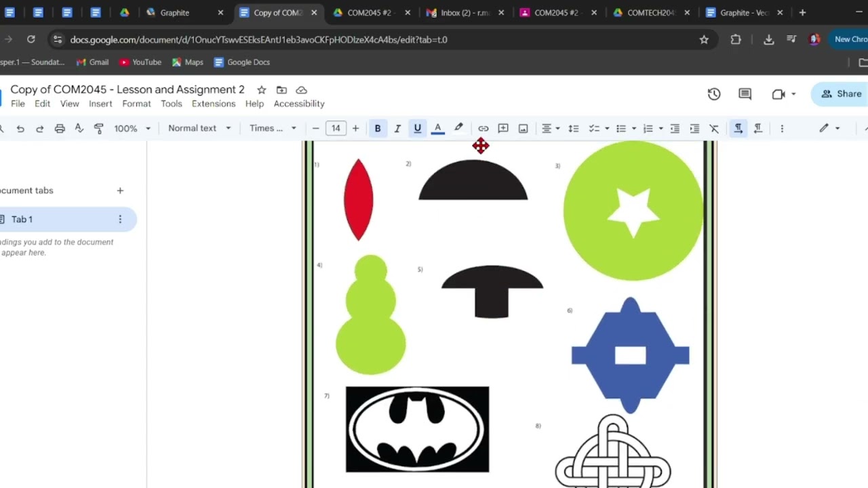Insert an image from the toolbar
Image resolution: width=868 pixels, height=488 pixels.
pyautogui.click(x=523, y=128)
